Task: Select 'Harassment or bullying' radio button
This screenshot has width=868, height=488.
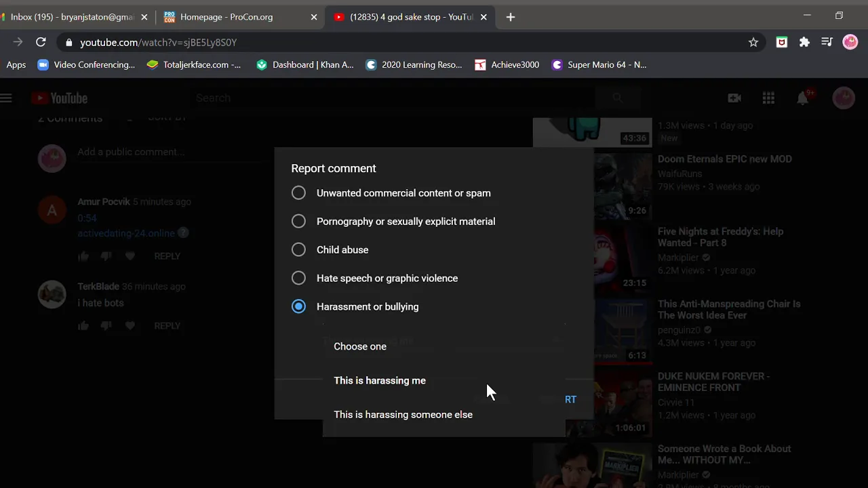Action: click(298, 307)
